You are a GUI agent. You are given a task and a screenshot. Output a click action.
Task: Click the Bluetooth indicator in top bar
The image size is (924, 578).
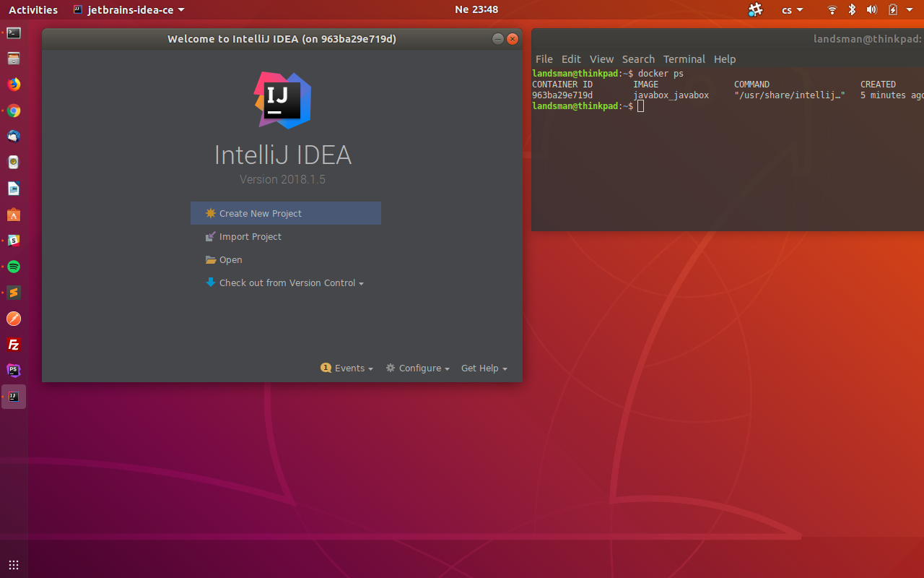(852, 9)
